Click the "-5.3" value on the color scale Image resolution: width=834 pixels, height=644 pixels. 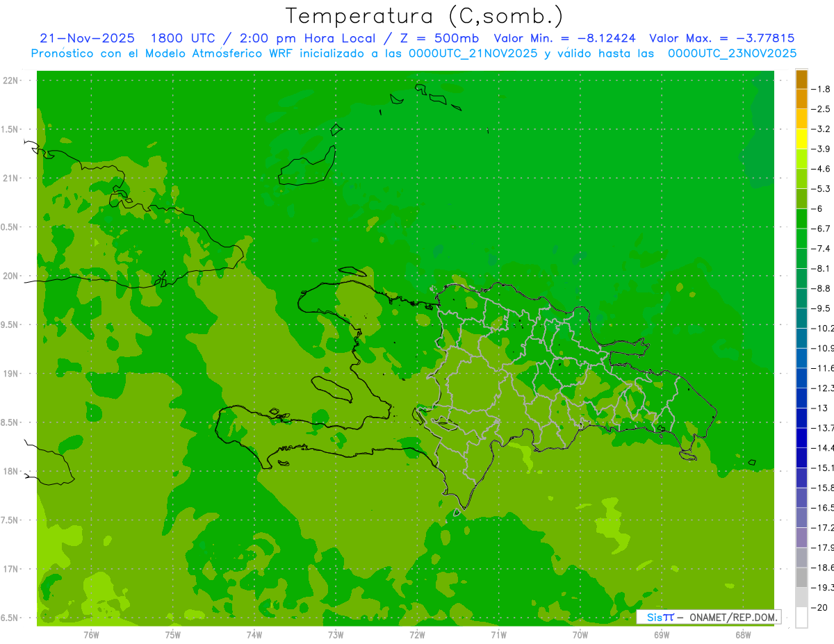pos(821,188)
